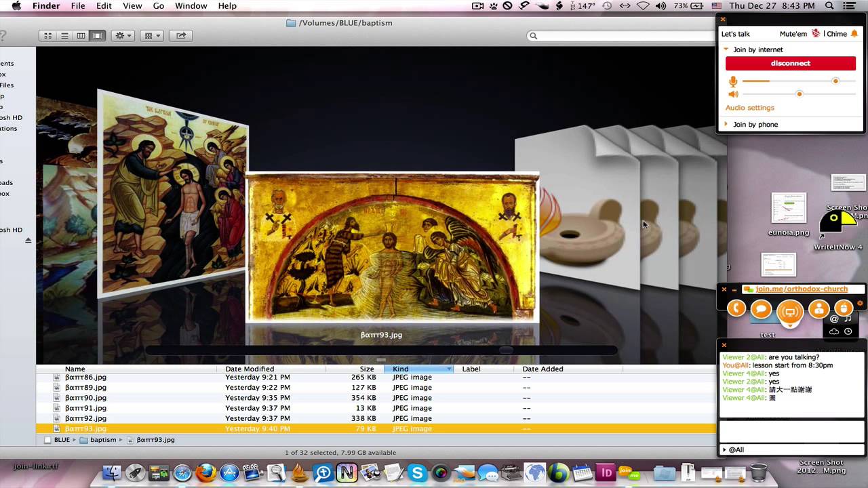
Task: Open Audio settings link
Action: pos(749,108)
